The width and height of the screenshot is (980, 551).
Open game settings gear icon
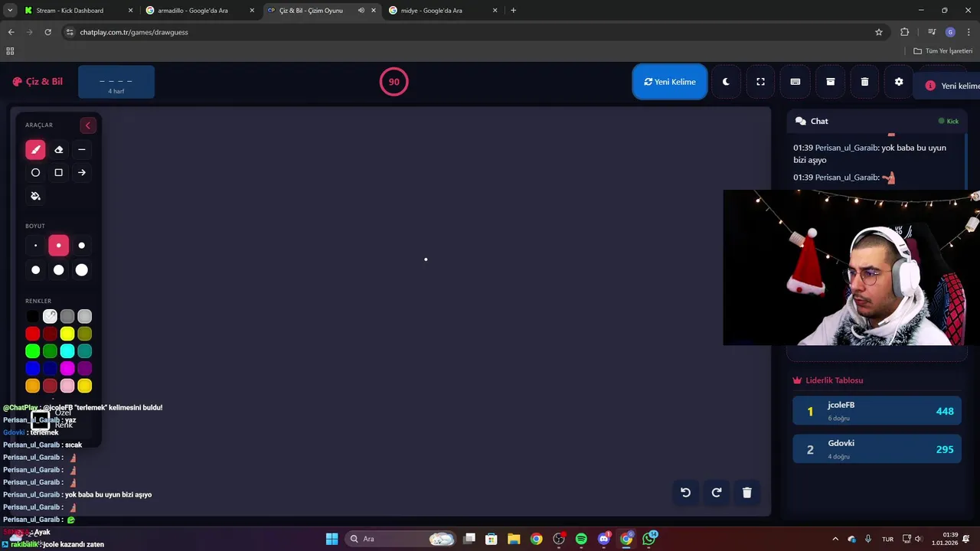[899, 82]
